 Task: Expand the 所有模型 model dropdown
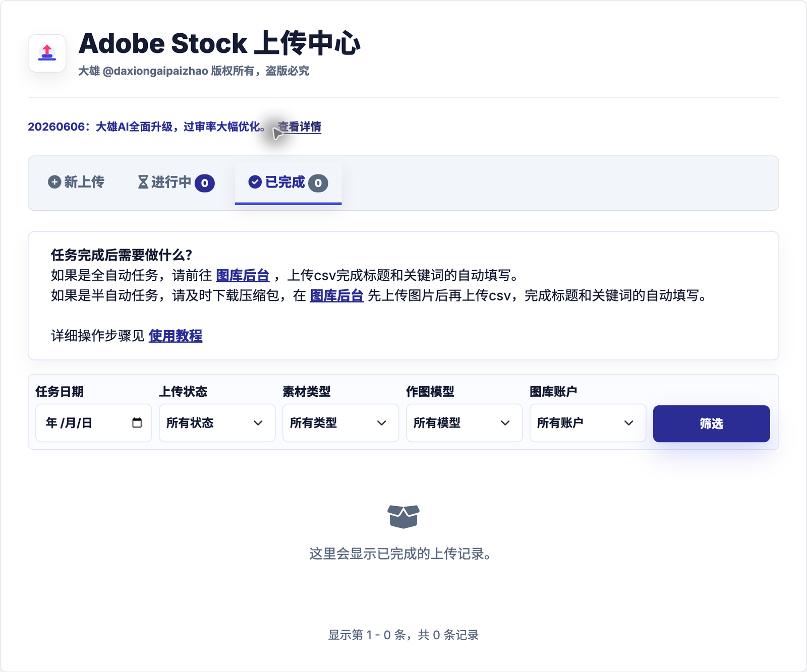click(x=464, y=423)
